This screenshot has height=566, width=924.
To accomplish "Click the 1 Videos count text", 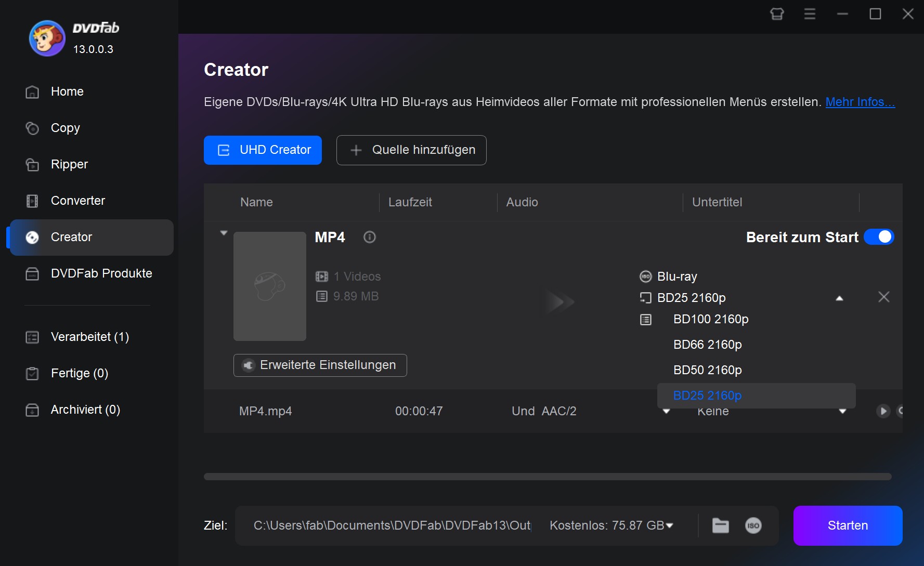I will point(357,277).
